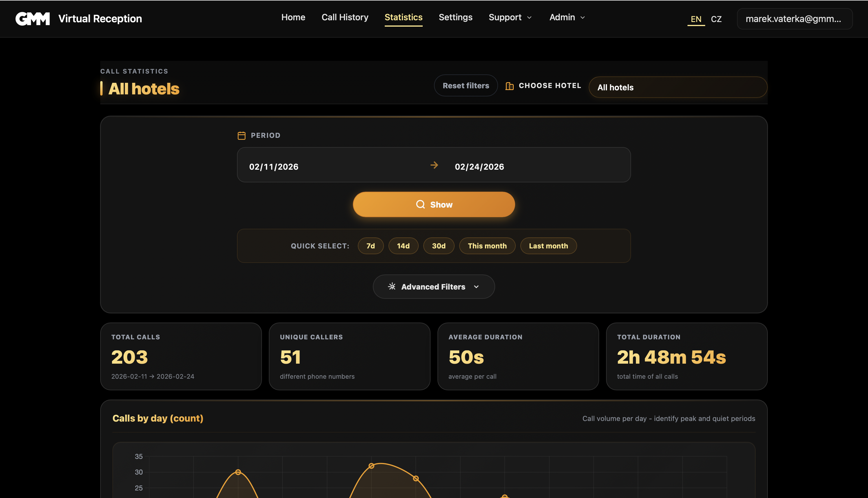Screen dimensions: 868x498
Task: Click the highest peak point on chart
Action: click(x=371, y=466)
